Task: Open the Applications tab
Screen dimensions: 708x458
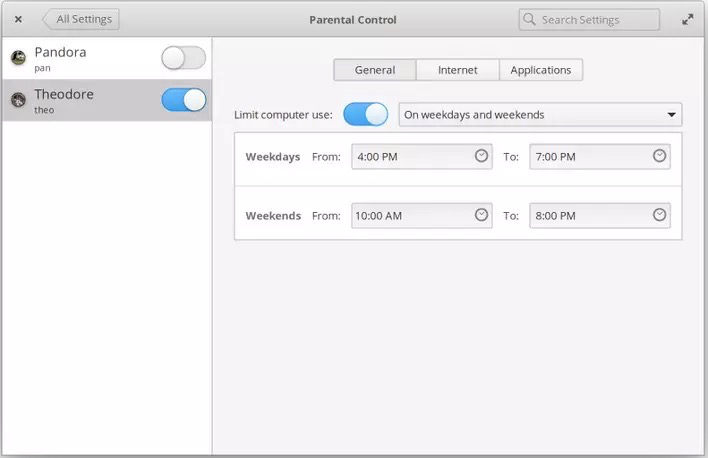Action: pyautogui.click(x=540, y=70)
